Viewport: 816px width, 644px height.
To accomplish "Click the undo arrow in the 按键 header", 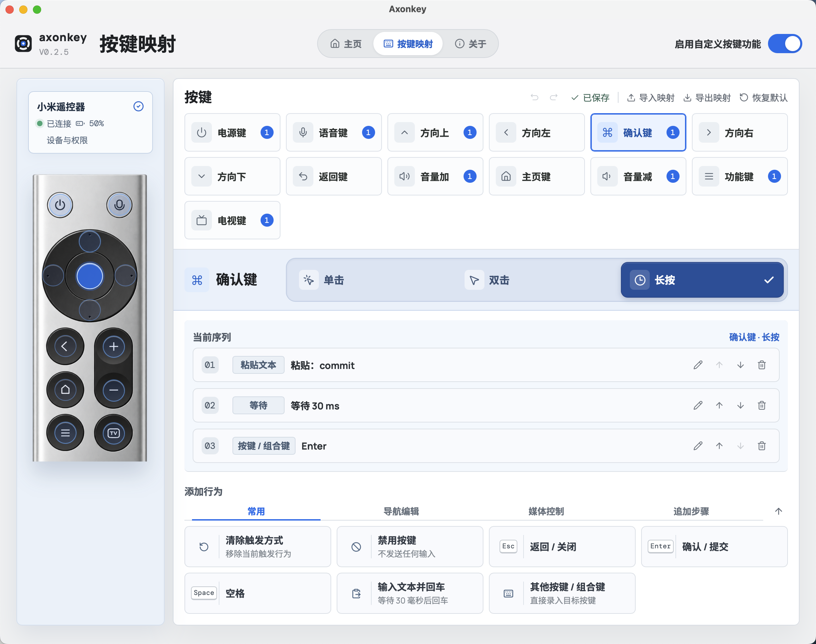I will (x=535, y=98).
